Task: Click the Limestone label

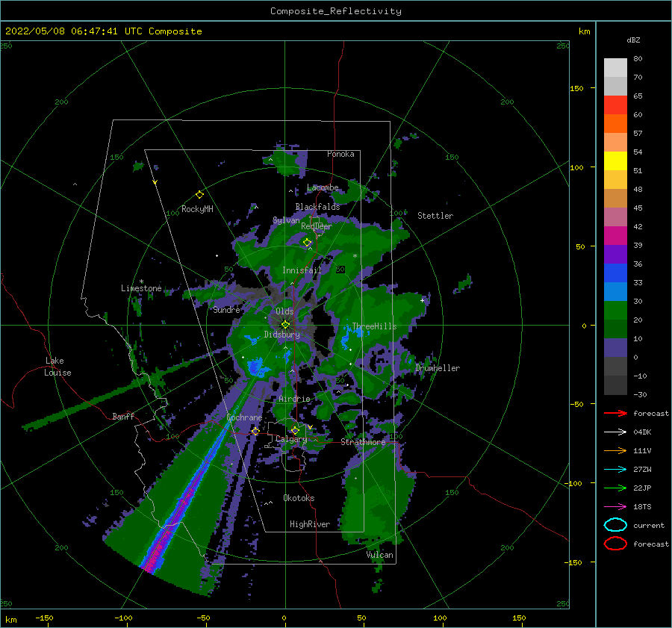Action: pyautogui.click(x=141, y=288)
